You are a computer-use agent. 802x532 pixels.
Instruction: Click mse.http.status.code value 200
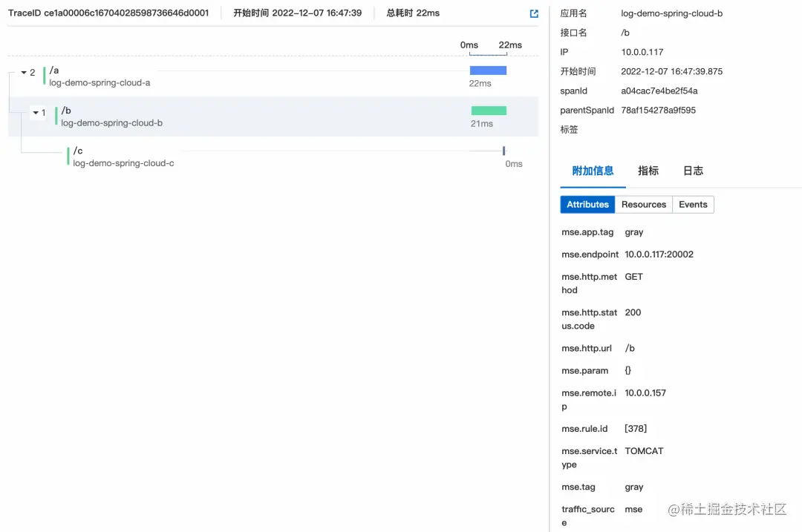[633, 313]
